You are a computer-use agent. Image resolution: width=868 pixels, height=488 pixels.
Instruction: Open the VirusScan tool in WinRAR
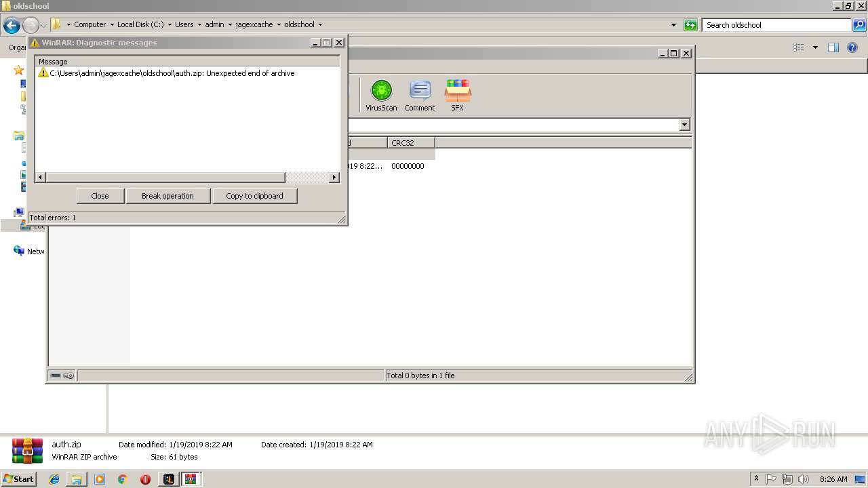381,95
